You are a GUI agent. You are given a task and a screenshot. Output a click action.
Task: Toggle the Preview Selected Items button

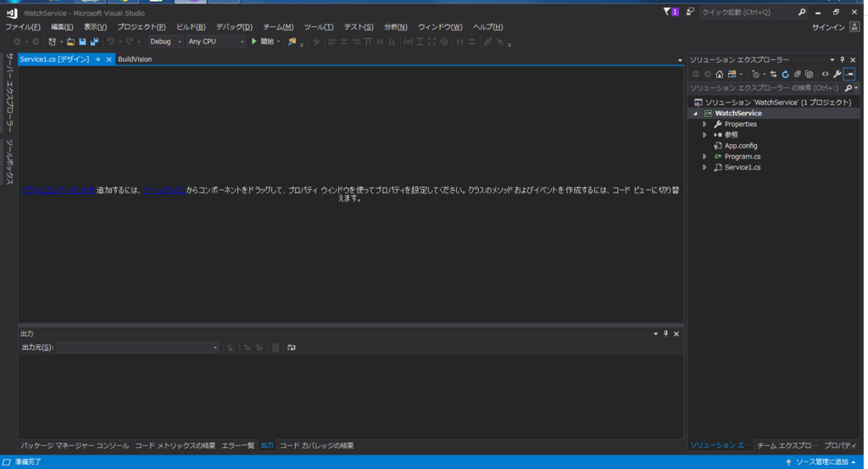click(x=849, y=74)
